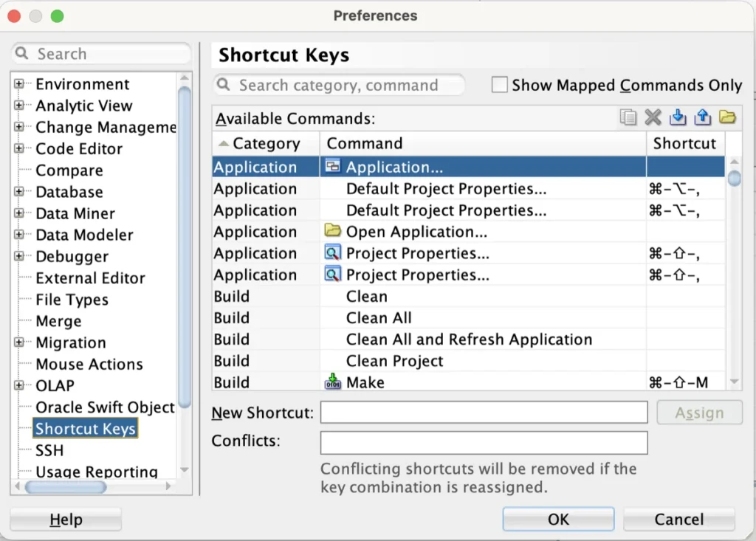Screen dimensions: 756x541
Task: Click the Open Application folder icon
Action: [x=332, y=230]
